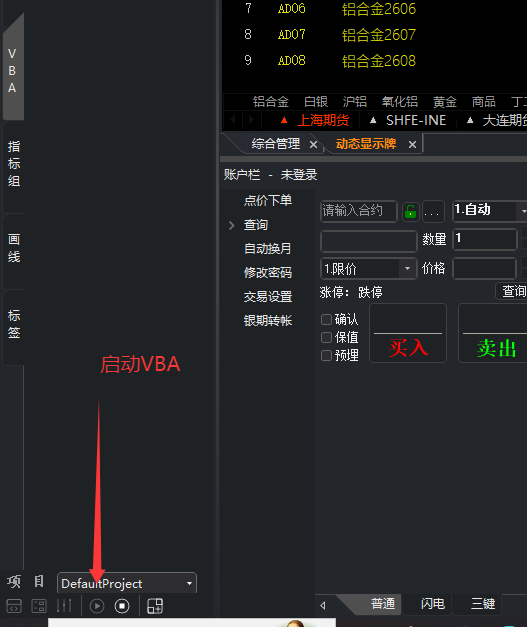Open the 指标组 side panel tab
The width and height of the screenshot is (527, 627).
[14, 164]
